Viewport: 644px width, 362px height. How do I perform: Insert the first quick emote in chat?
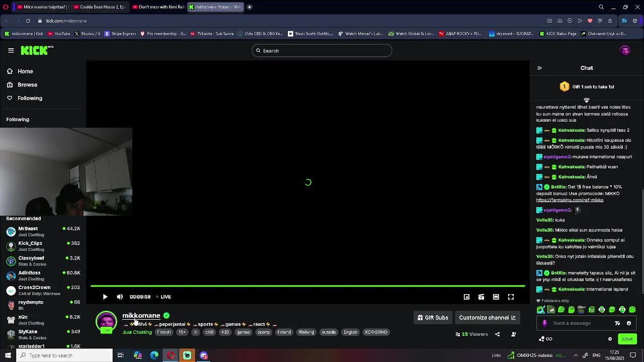pos(541,310)
